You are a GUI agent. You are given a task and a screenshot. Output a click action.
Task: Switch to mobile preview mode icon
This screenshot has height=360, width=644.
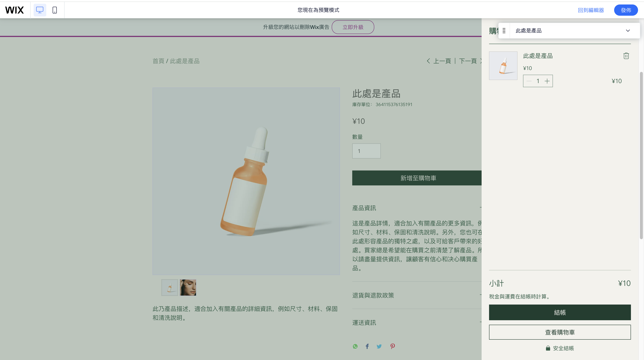(55, 10)
